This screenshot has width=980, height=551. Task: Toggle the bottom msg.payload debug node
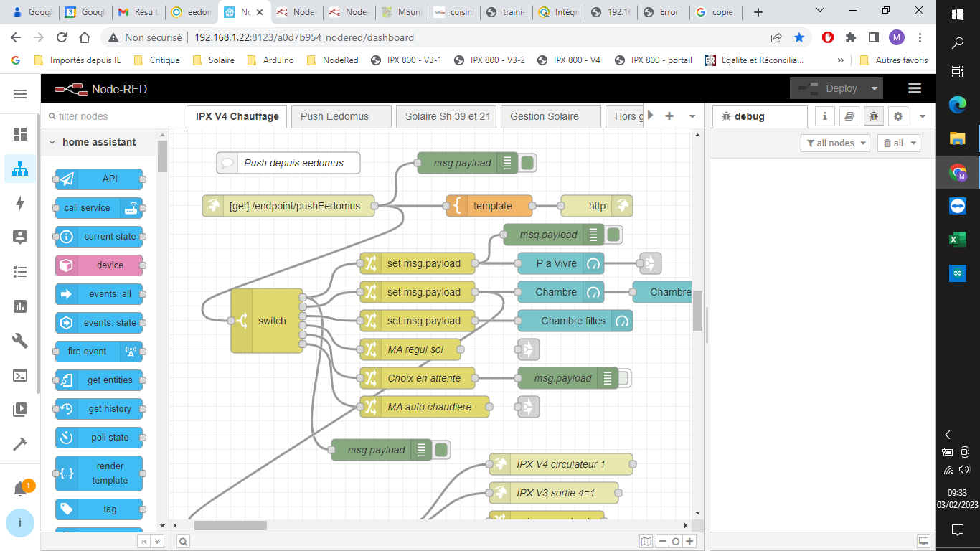point(442,451)
